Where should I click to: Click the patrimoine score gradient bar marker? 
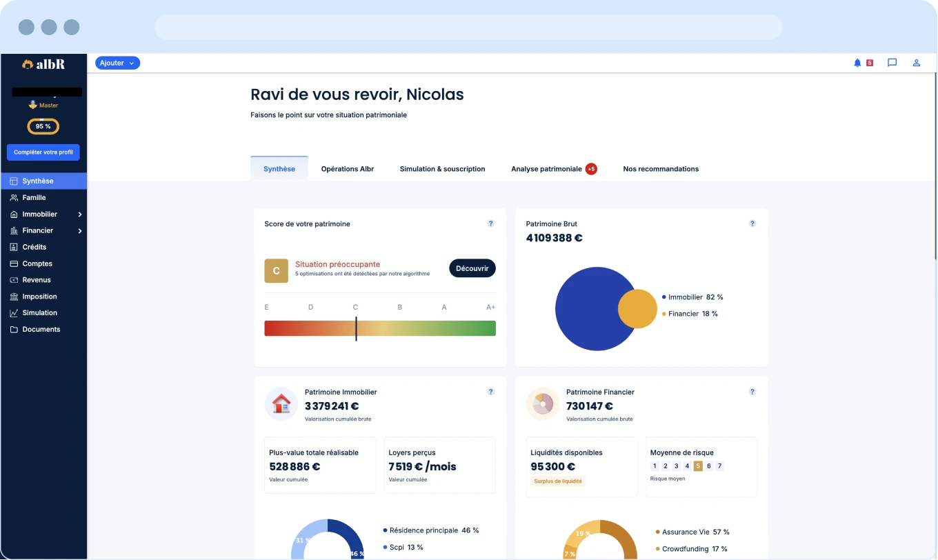356,328
